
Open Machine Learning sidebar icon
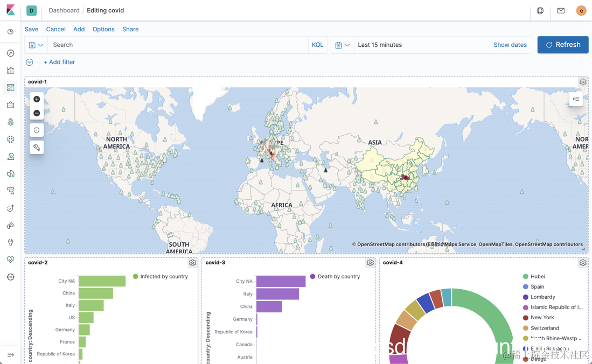click(11, 139)
